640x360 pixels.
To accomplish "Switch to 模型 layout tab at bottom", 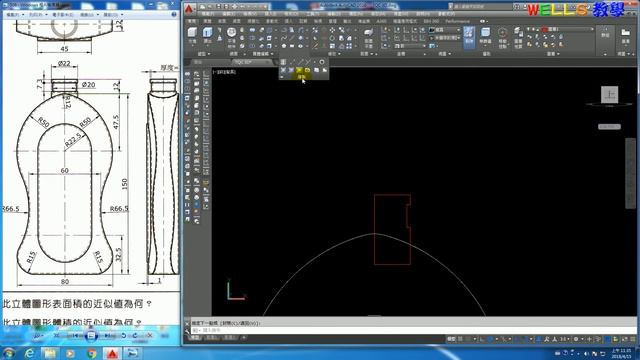I will click(196, 338).
